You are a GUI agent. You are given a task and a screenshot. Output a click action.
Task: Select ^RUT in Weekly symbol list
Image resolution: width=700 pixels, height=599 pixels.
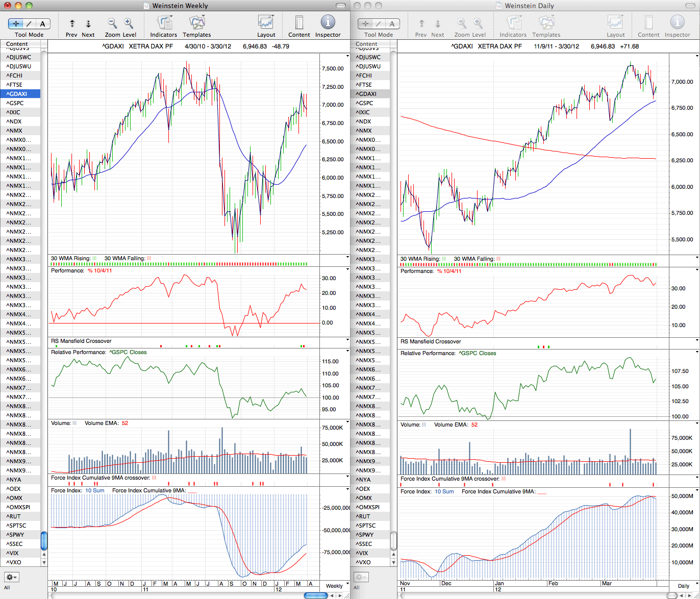pyautogui.click(x=20, y=516)
